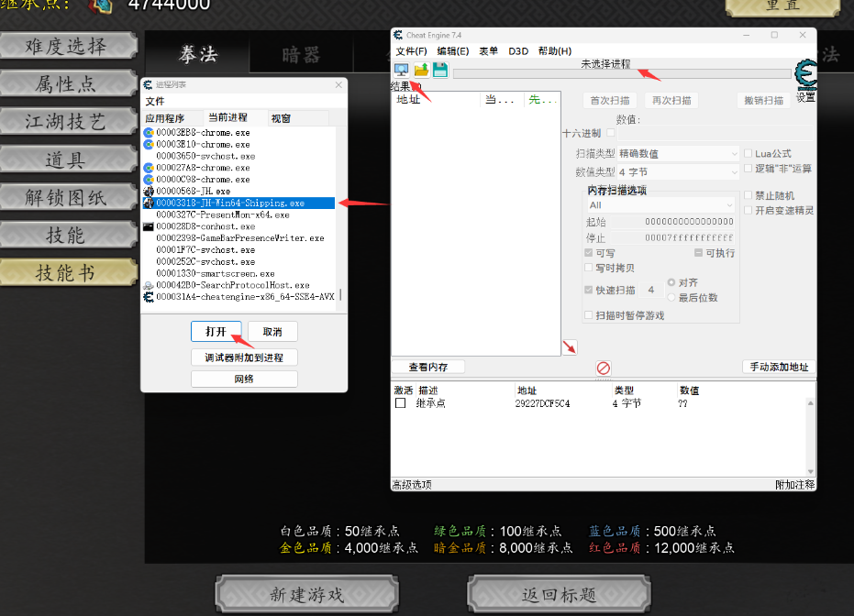
Task: Select the SearchProtocolHost.exe process entry
Action: pyautogui.click(x=232, y=285)
